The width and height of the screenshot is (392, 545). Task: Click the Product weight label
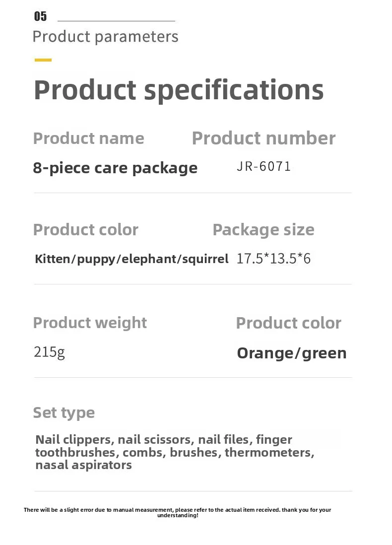[x=90, y=323]
